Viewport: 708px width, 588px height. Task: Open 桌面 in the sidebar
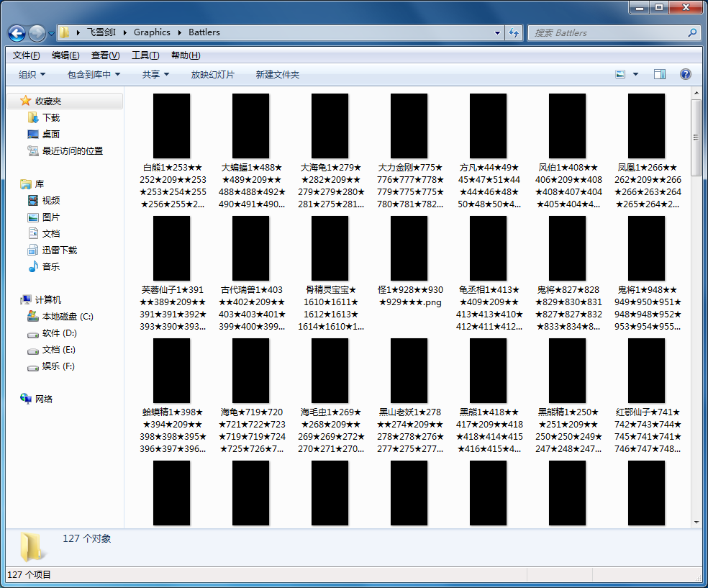tap(50, 134)
